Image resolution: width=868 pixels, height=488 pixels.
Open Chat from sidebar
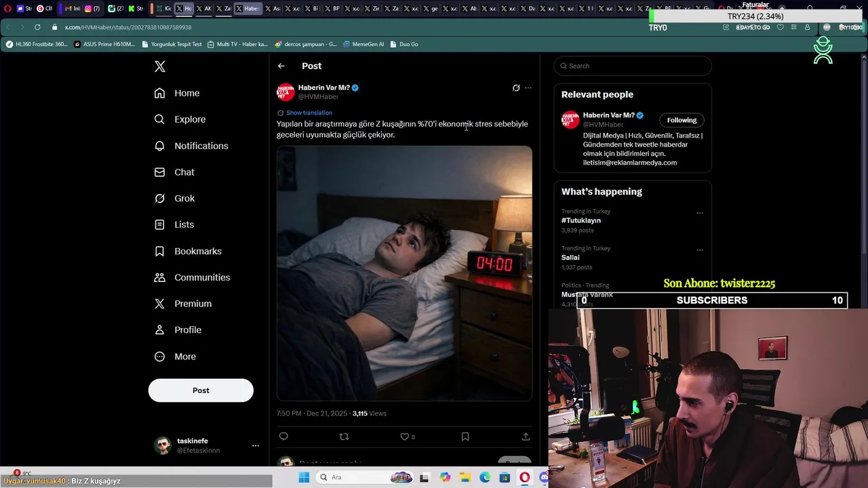pos(174,172)
